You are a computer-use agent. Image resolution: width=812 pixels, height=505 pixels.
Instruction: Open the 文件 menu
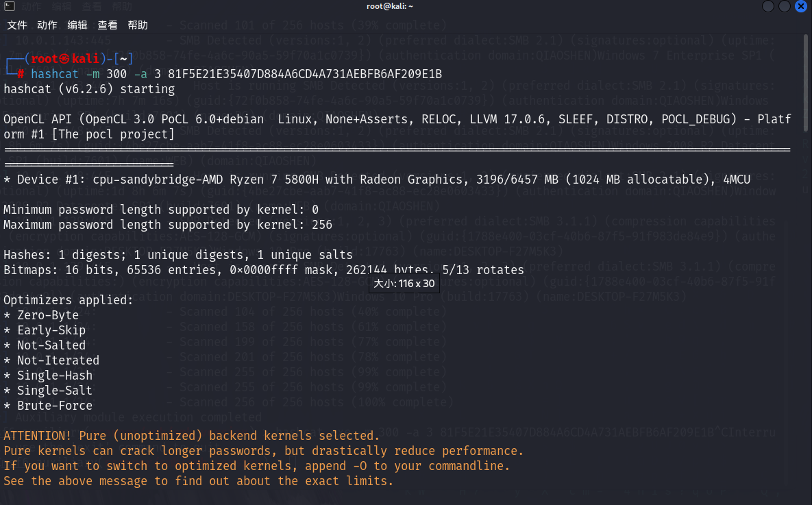coord(17,25)
